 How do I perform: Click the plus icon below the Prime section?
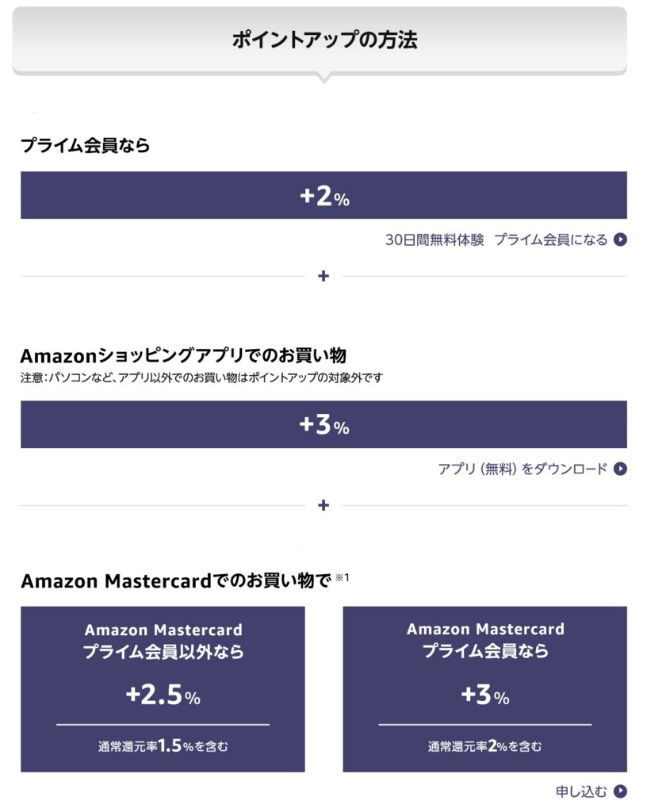323,276
